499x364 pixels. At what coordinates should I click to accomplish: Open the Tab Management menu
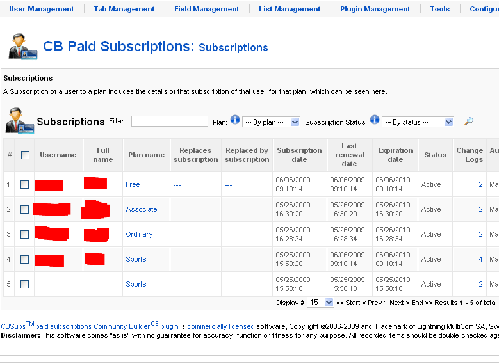pyautogui.click(x=124, y=9)
